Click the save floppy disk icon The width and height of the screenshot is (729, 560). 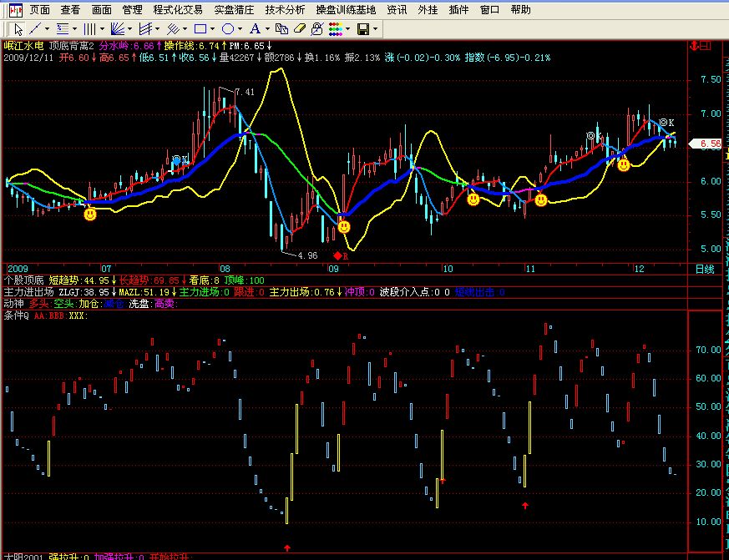[363, 29]
